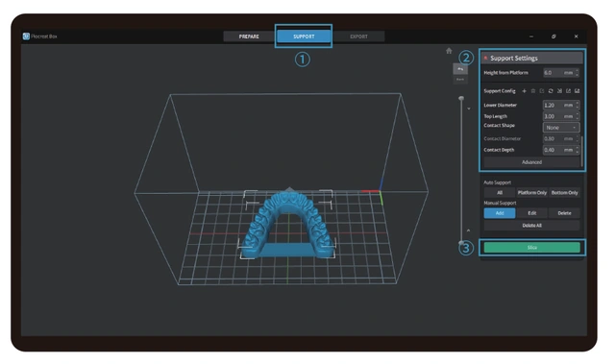Click the plus icon in Support Config

pyautogui.click(x=524, y=91)
